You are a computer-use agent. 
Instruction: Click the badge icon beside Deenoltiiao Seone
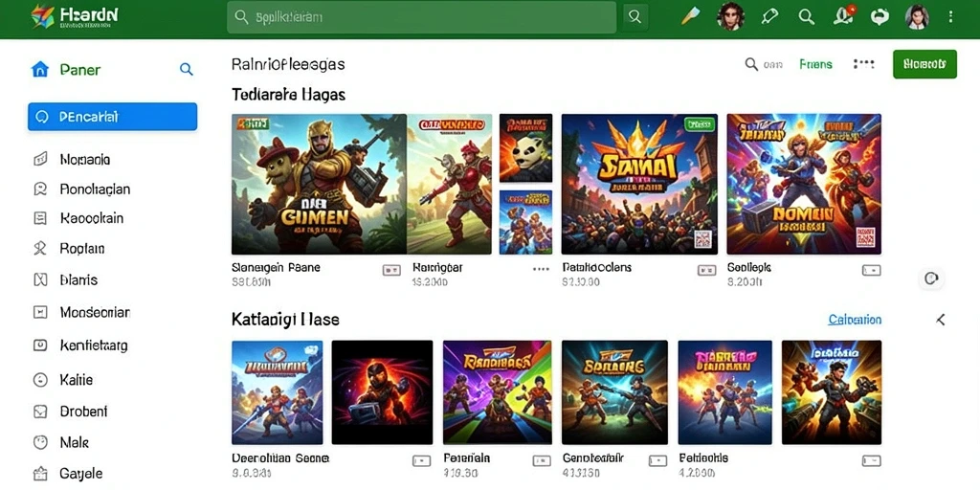(422, 461)
